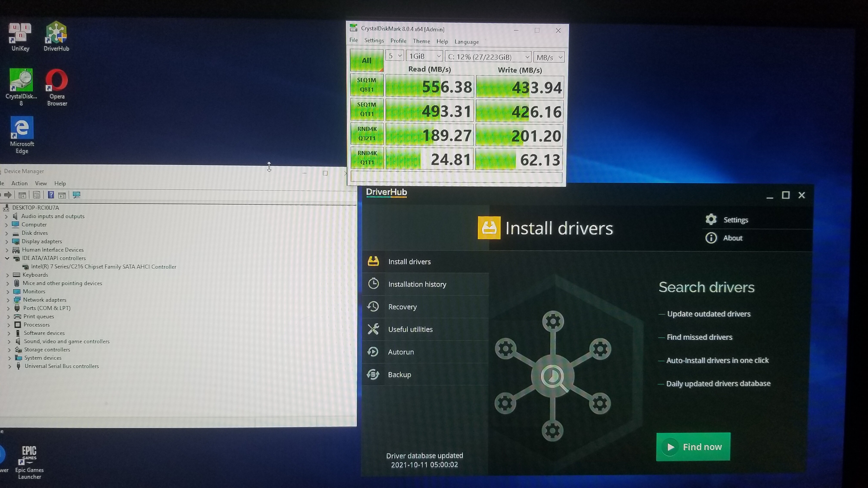Click the Backup icon in DriverHub sidebar

pyautogui.click(x=373, y=374)
